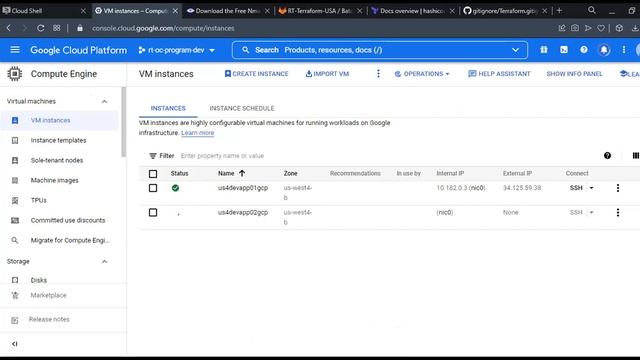The height and width of the screenshot is (360, 640).
Task: Switch to the Docs overview hashicorp tab
Action: click(x=413, y=11)
